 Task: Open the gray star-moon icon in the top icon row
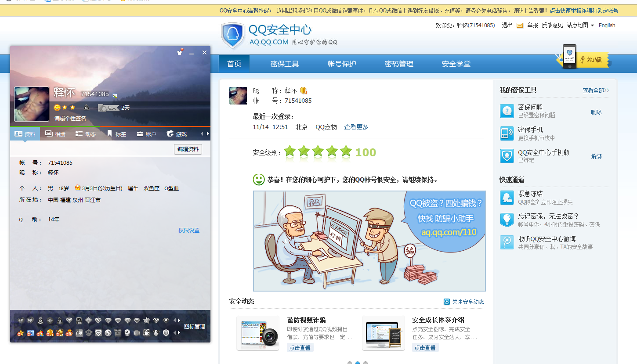coord(147,321)
